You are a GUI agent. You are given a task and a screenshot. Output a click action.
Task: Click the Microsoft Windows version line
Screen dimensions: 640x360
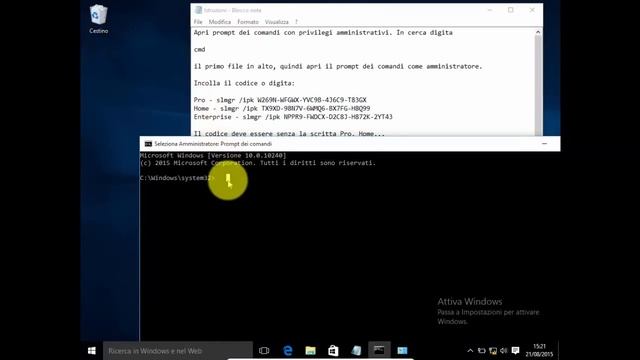[x=213, y=156]
